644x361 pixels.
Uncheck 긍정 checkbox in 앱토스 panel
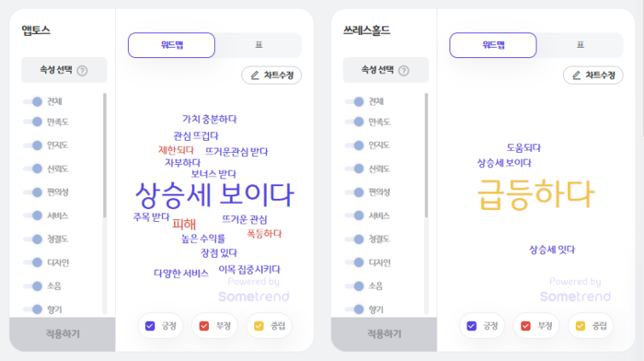[150, 326]
